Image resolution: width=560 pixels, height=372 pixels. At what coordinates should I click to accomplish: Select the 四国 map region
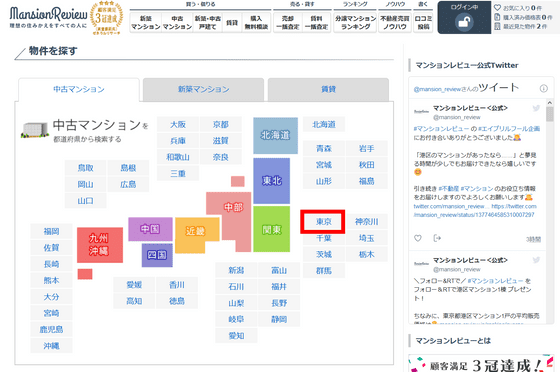pos(157,255)
